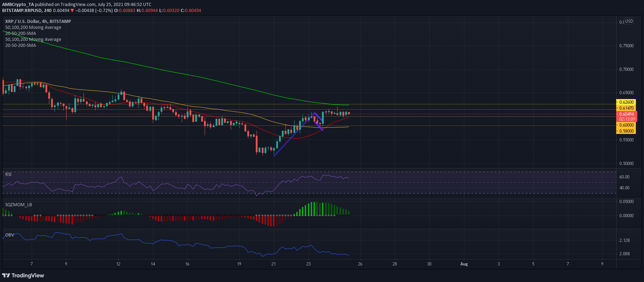Image resolution: width=644 pixels, height=282 pixels.
Task: Click second 50,100,200 Moving Average legend
Action: 33,39
